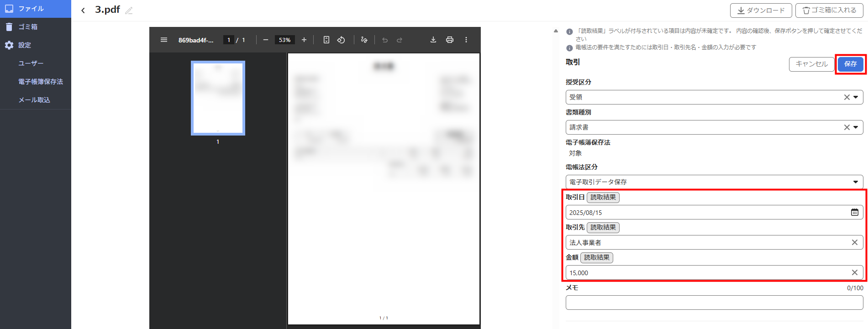Zoom in the PDF with plus icon
868x329 pixels.
[x=304, y=40]
